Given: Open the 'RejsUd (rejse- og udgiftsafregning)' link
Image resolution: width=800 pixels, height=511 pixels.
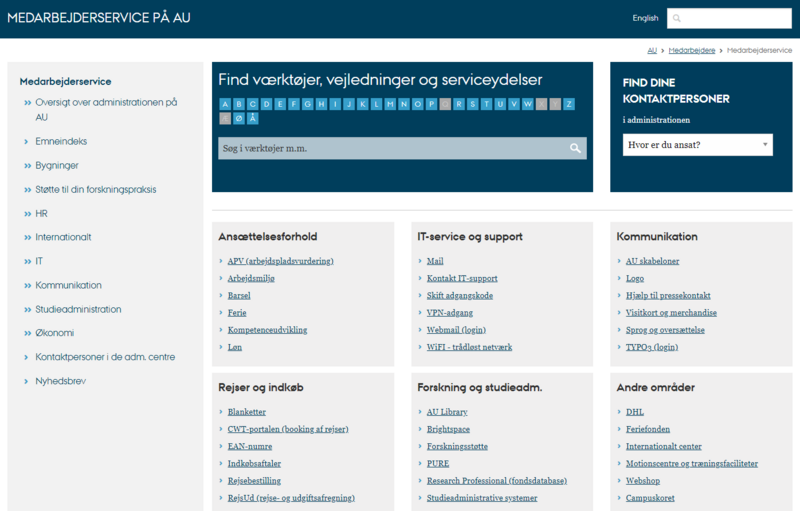Looking at the screenshot, I should coord(291,498).
